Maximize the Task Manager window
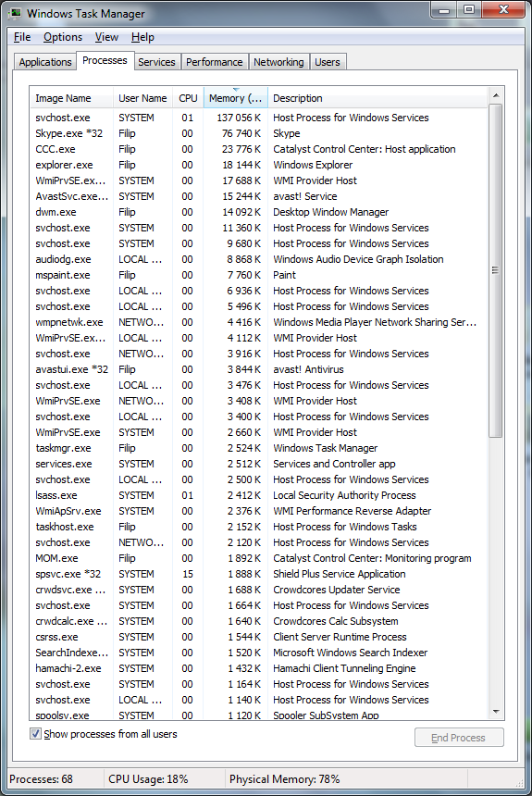The width and height of the screenshot is (532, 796). pos(468,9)
